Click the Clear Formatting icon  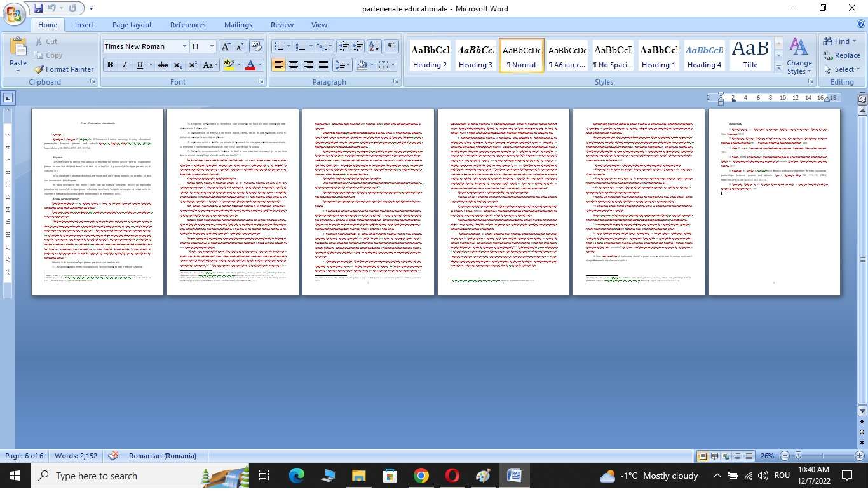(x=257, y=46)
